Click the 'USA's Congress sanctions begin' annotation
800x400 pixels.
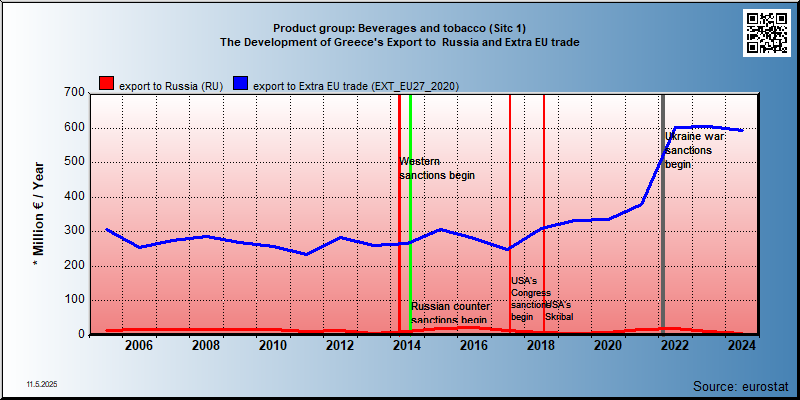click(x=531, y=298)
